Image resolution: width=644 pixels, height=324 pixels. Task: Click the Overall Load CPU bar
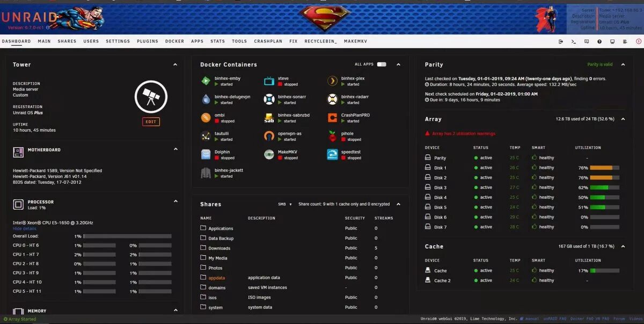tap(128, 236)
